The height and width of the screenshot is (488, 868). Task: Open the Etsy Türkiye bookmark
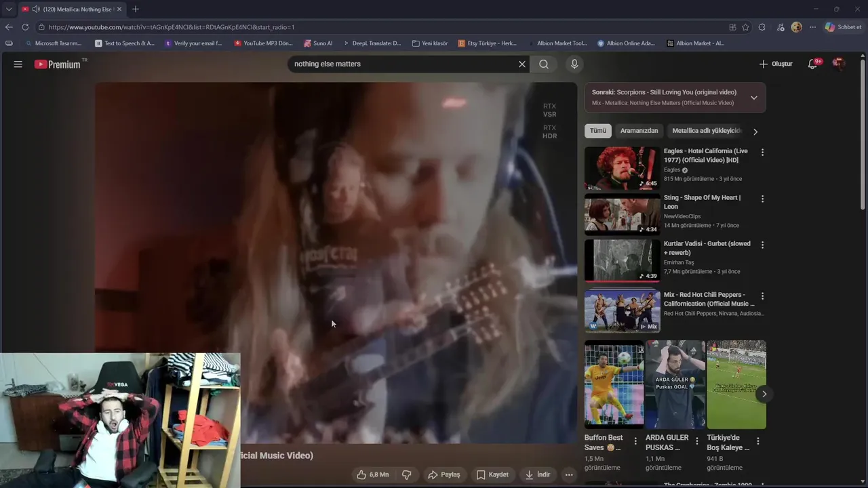click(x=488, y=43)
